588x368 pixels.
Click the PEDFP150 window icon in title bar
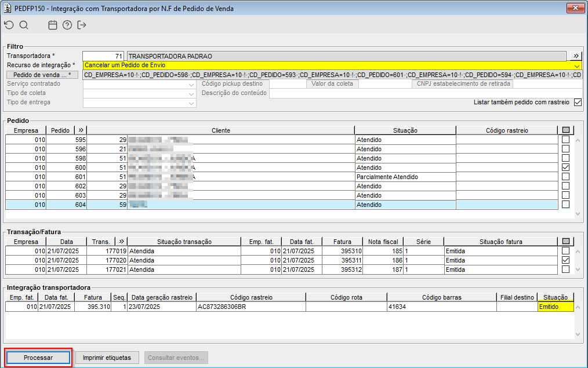pos(8,8)
